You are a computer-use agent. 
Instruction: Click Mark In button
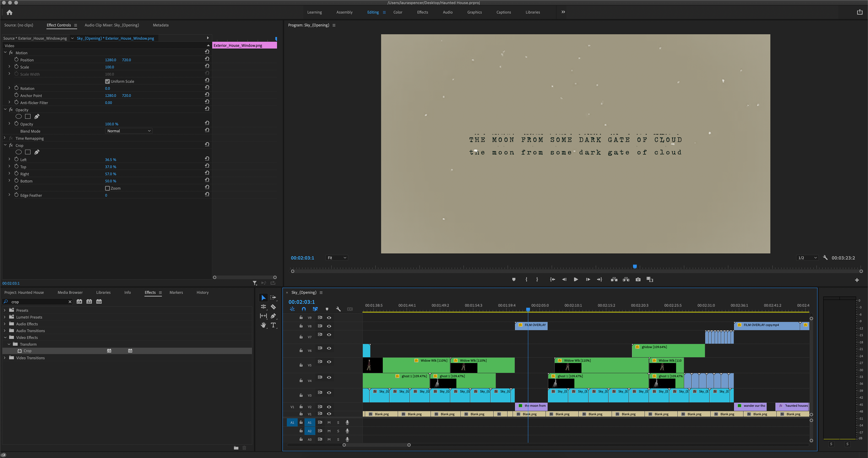click(526, 279)
